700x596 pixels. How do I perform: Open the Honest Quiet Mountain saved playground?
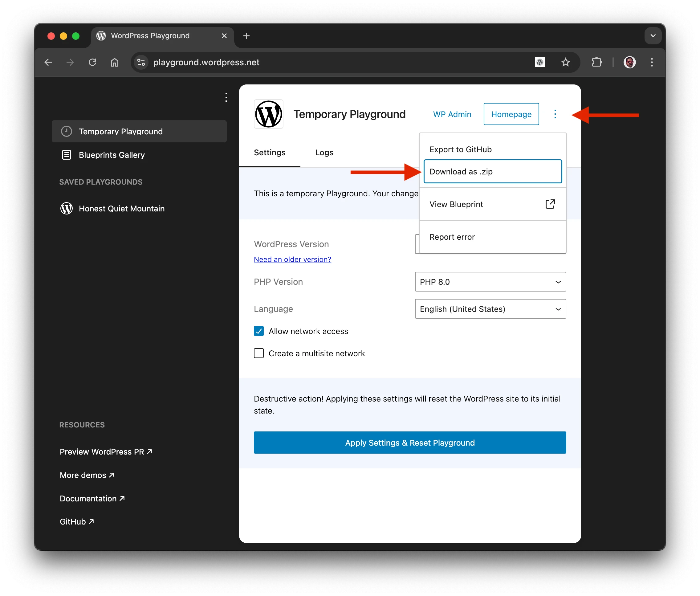(139, 208)
